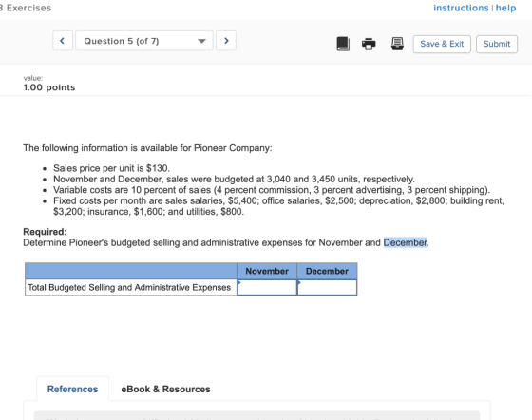
Task: Select the December expenses input cell
Action: [x=327, y=287]
